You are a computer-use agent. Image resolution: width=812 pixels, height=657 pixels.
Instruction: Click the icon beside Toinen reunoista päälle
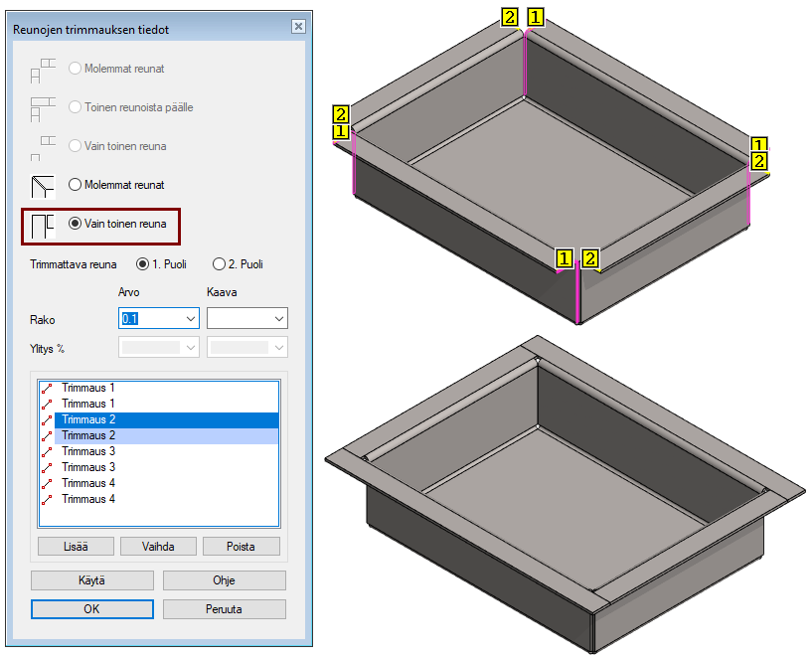click(43, 109)
